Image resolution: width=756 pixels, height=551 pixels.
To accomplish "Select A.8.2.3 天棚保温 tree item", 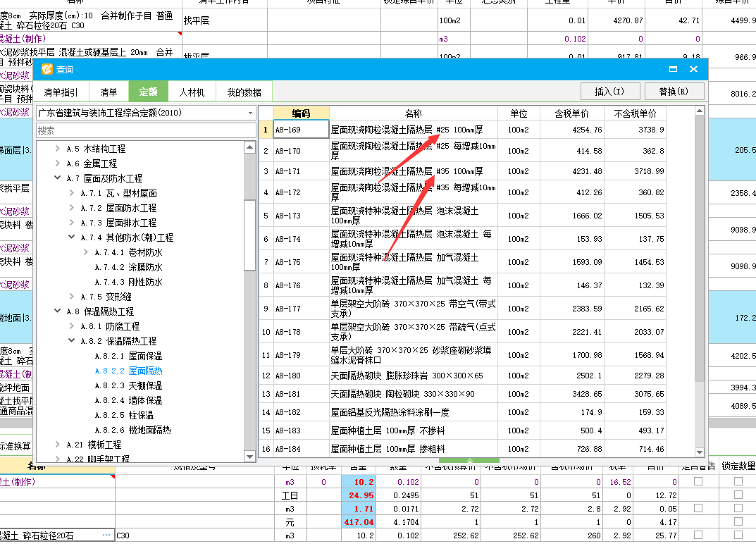I will [129, 385].
